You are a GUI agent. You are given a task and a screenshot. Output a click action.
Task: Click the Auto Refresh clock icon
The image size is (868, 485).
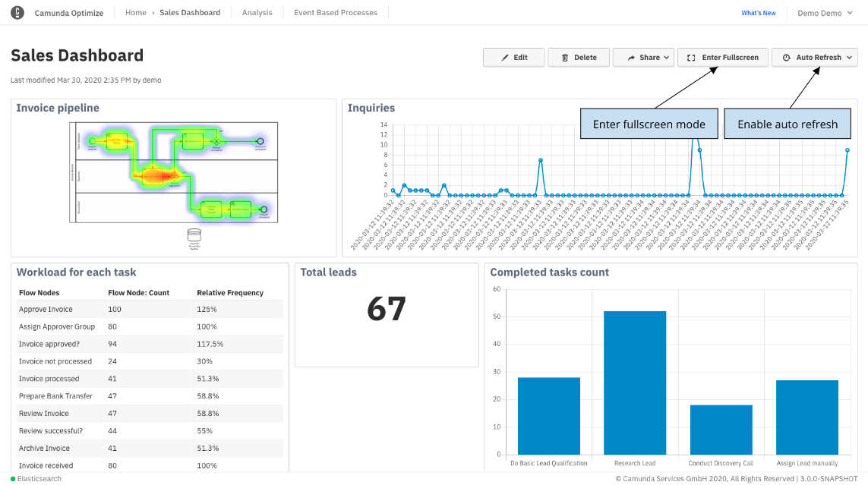tap(787, 57)
